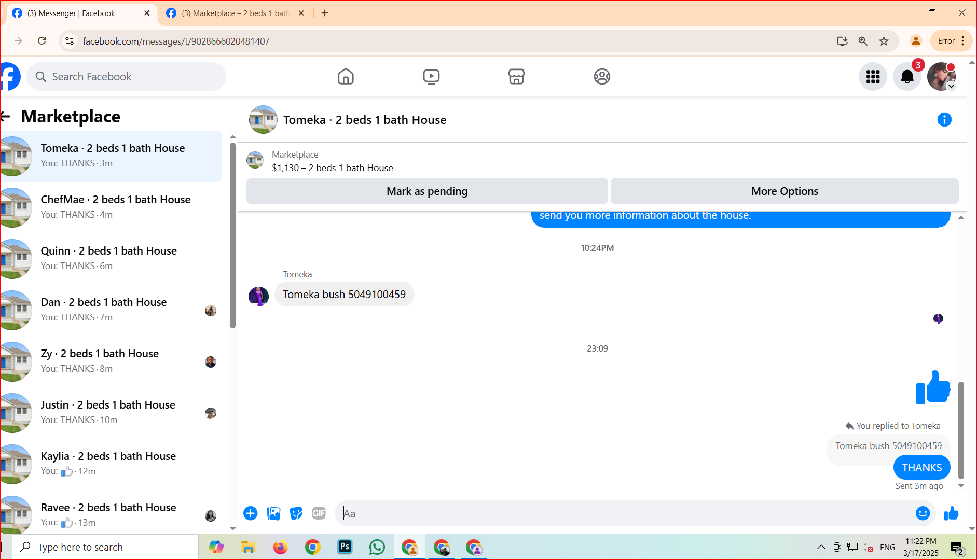Reload the page
Viewport: 977px width, 560px height.
click(x=42, y=41)
